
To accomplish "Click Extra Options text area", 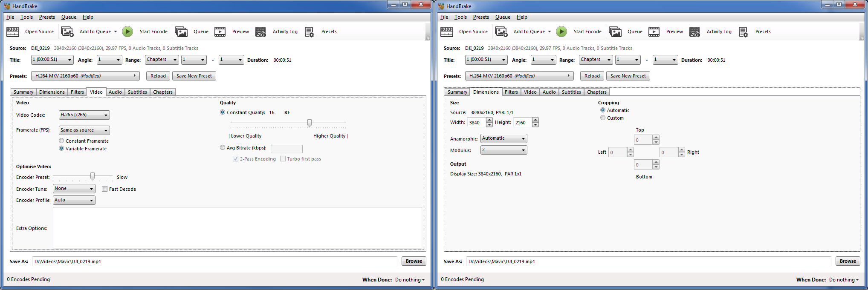I will coord(237,228).
